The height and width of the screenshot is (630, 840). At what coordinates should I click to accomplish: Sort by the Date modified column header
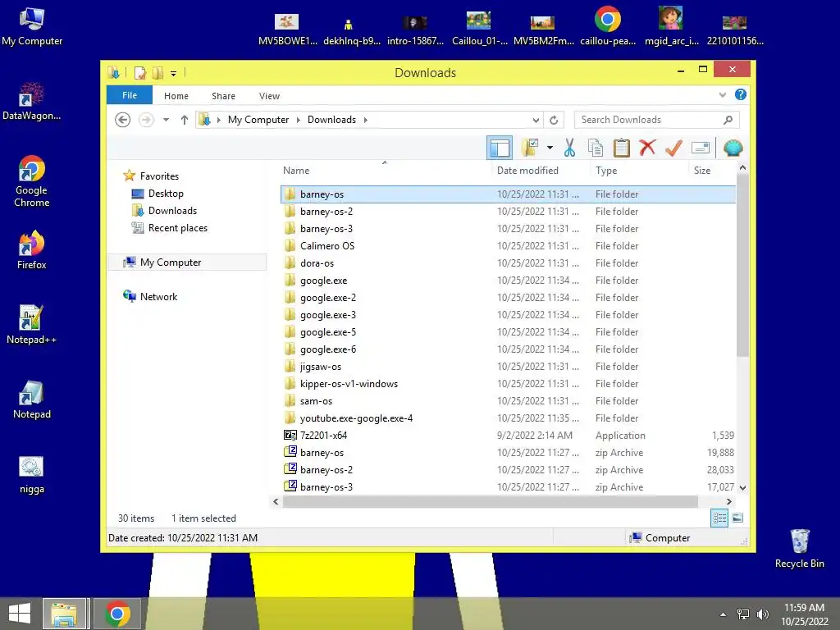point(541,171)
